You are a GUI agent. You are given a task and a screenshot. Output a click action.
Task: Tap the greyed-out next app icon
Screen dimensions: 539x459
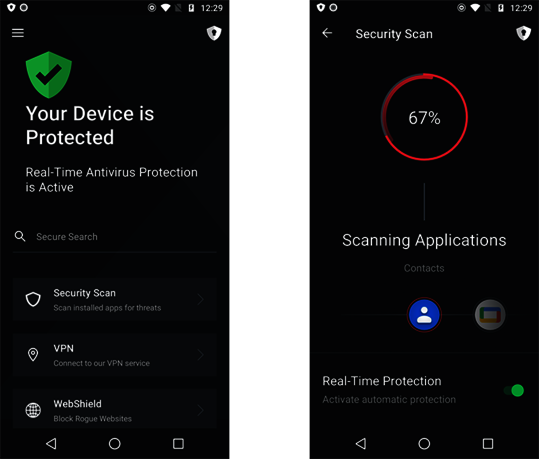490,315
